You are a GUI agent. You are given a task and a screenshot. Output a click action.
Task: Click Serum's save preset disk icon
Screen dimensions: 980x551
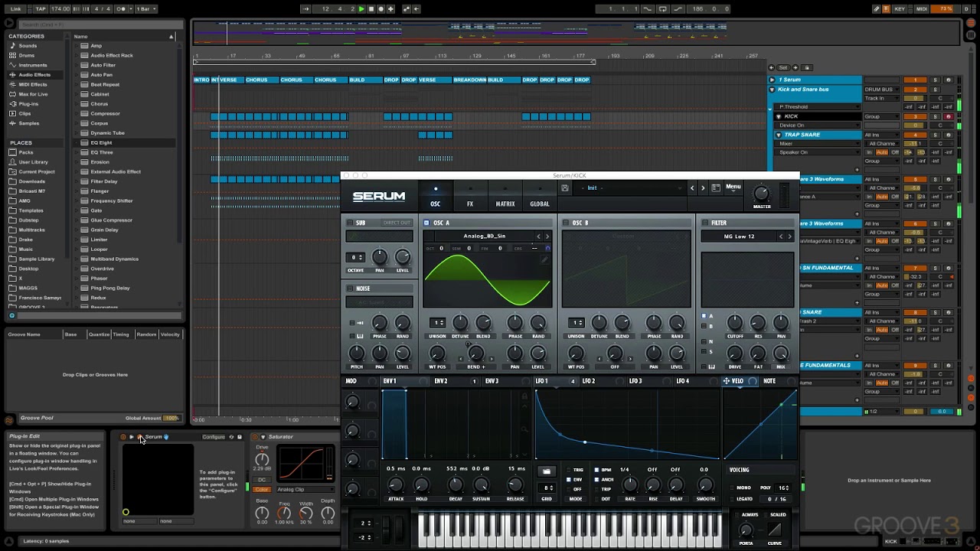(x=565, y=187)
